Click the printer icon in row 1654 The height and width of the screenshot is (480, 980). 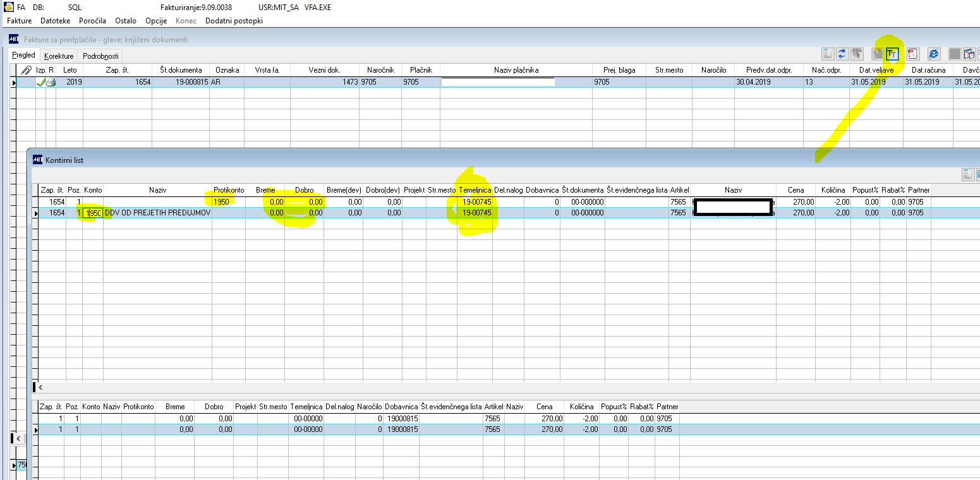pyautogui.click(x=51, y=82)
